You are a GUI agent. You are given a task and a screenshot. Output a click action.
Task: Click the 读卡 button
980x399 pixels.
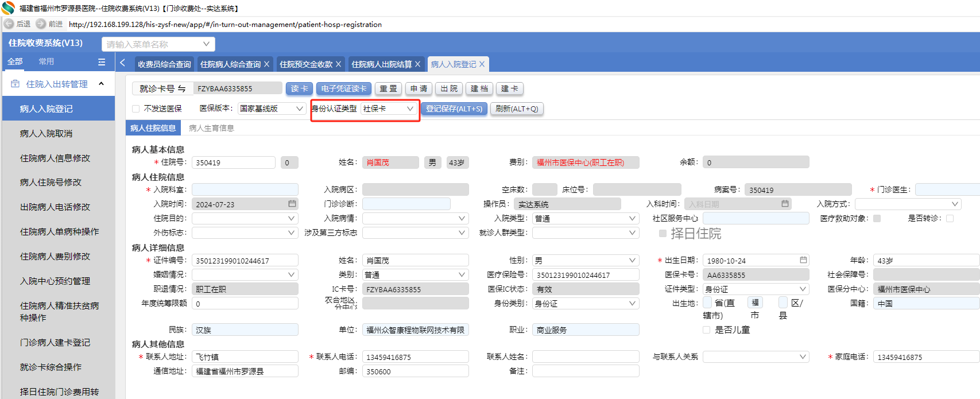pyautogui.click(x=300, y=88)
